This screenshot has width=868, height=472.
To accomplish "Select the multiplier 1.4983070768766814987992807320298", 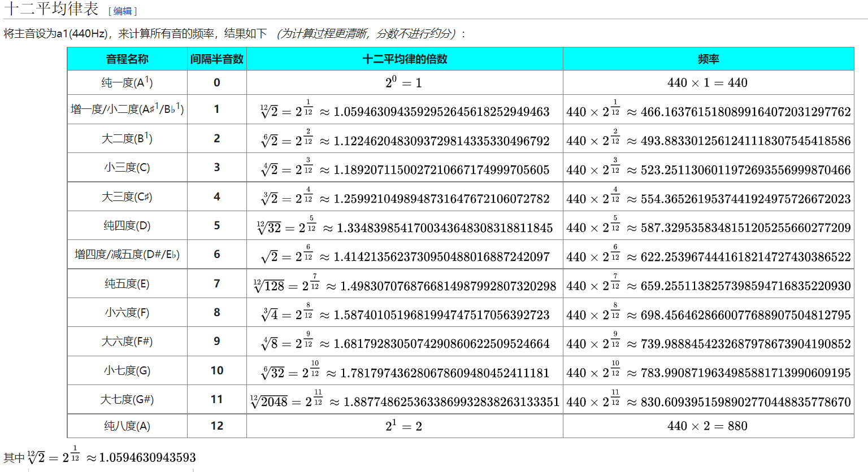I will 448,286.
